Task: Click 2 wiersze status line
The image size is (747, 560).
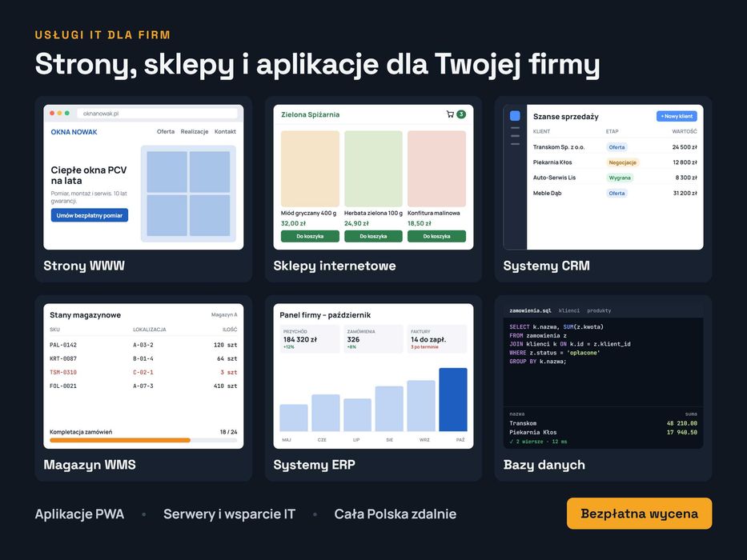Action: [x=538, y=442]
